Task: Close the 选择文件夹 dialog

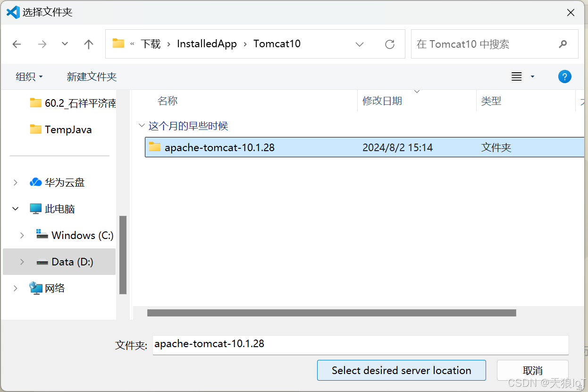Action: click(571, 13)
